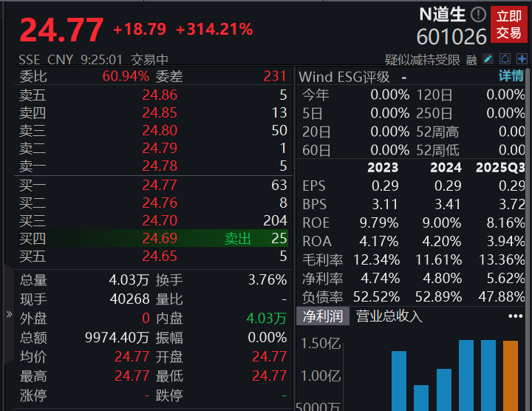Image resolution: width=532 pixels, height=411 pixels.
Task: Click the 52周高 label
Action: tap(437, 132)
